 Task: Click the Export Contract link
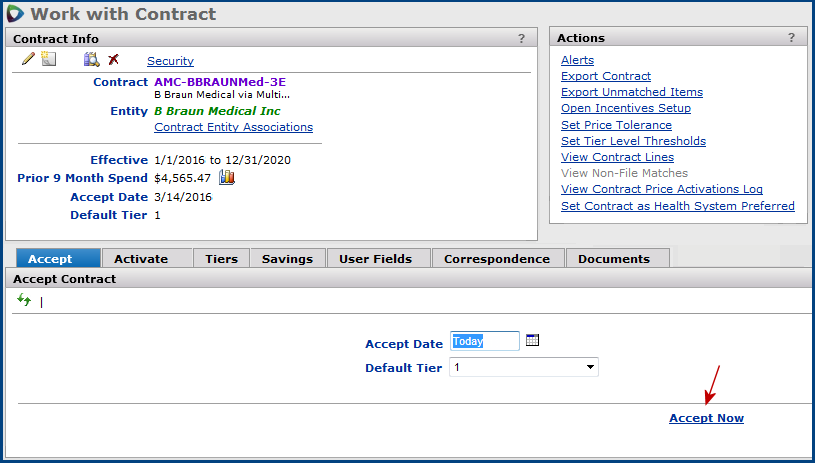point(606,76)
